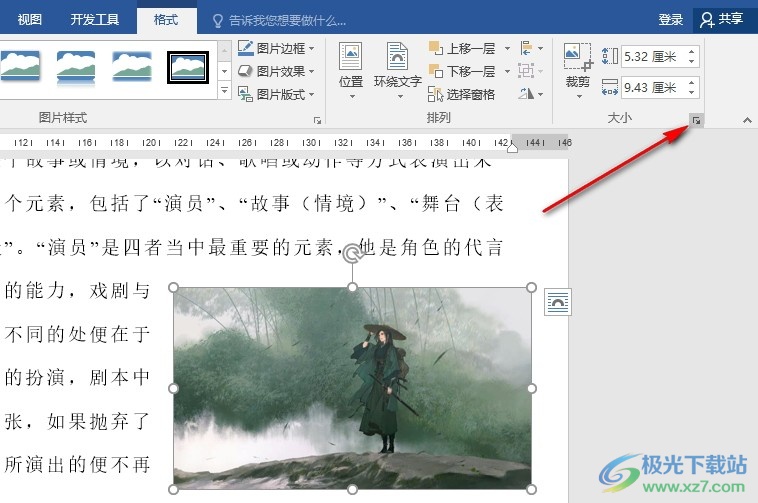The width and height of the screenshot is (758, 503).
Task: Apply the third soft-edge picture style
Action: [x=131, y=66]
